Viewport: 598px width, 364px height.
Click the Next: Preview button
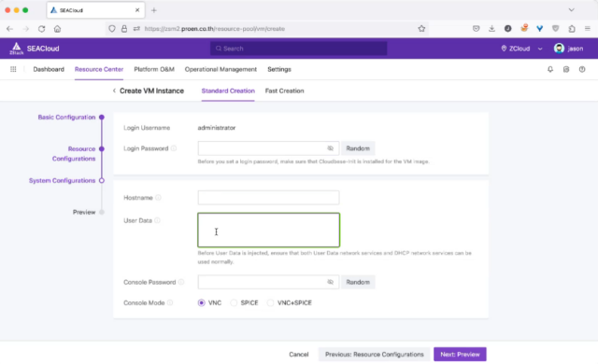(x=460, y=354)
